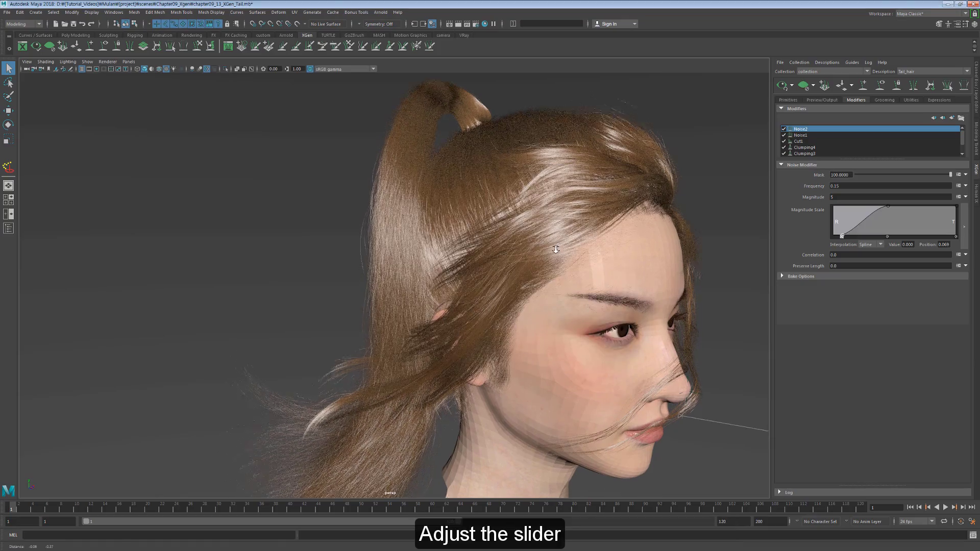Uncheck the Noise1 modifier checkbox
Screen dimensions: 980x551
[783, 135]
